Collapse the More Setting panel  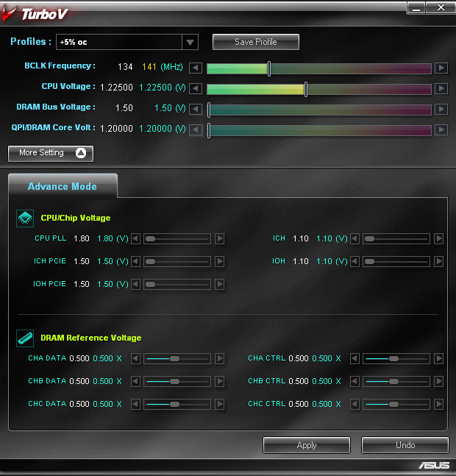pos(51,153)
